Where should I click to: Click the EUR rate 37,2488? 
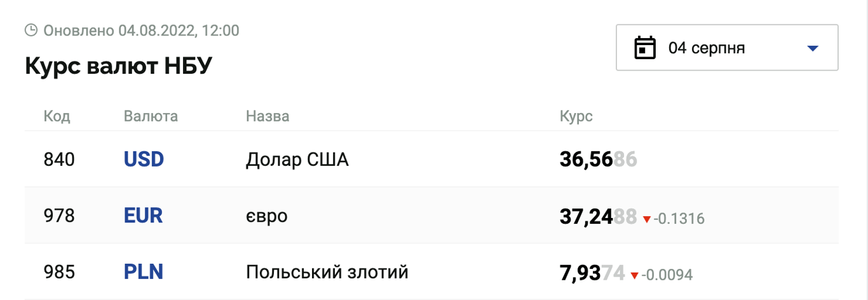click(598, 217)
